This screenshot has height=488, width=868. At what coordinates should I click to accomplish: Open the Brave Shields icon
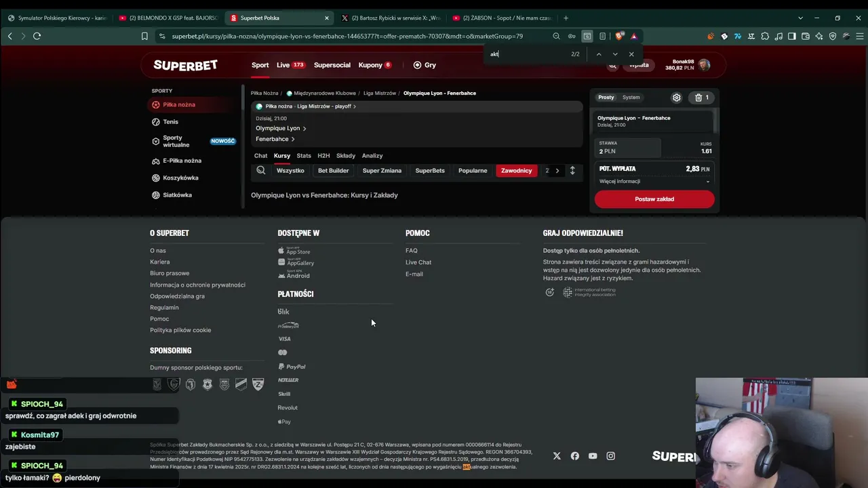pyautogui.click(x=620, y=36)
